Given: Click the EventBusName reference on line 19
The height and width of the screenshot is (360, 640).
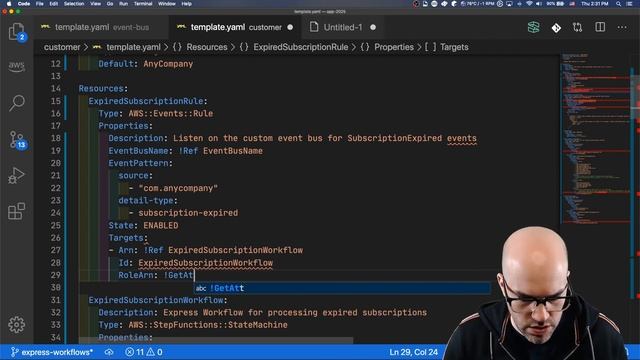Looking at the screenshot, I should (233, 151).
